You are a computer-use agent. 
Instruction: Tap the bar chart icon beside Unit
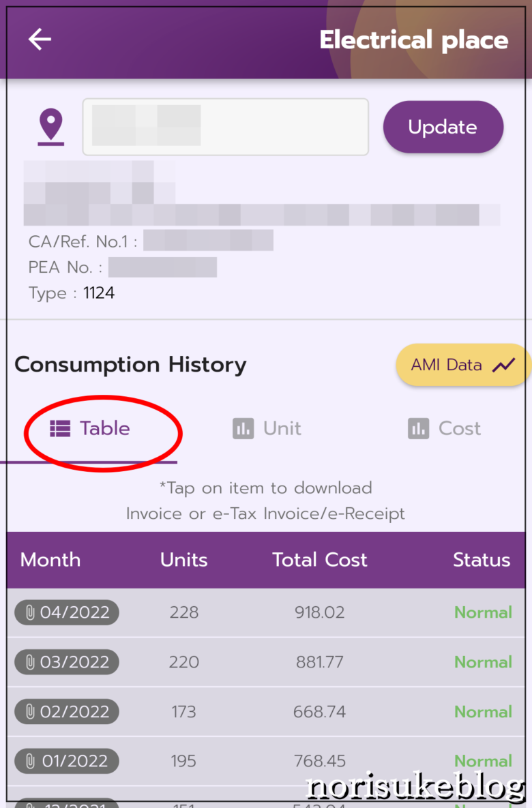243,429
